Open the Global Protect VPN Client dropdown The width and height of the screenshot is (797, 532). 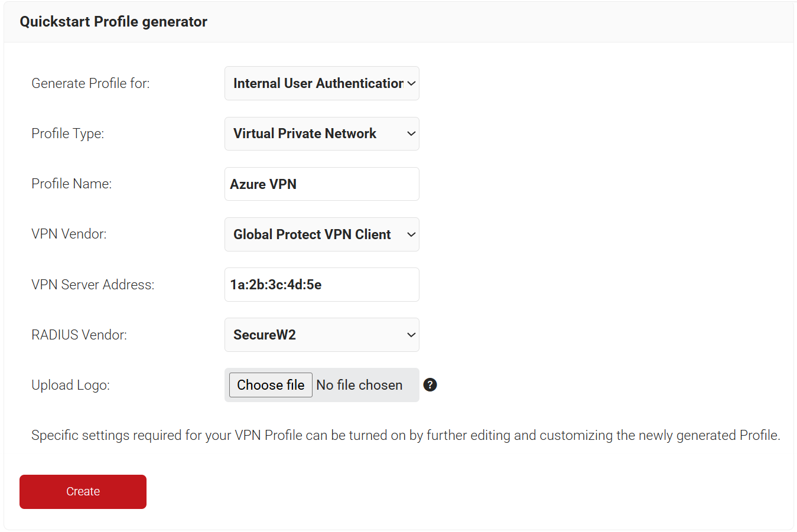coord(321,234)
